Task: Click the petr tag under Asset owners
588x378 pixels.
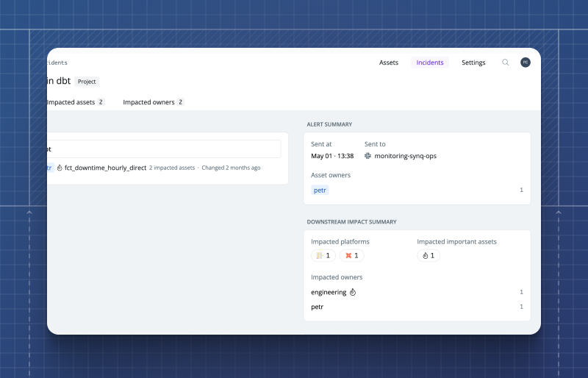Action: click(x=320, y=190)
